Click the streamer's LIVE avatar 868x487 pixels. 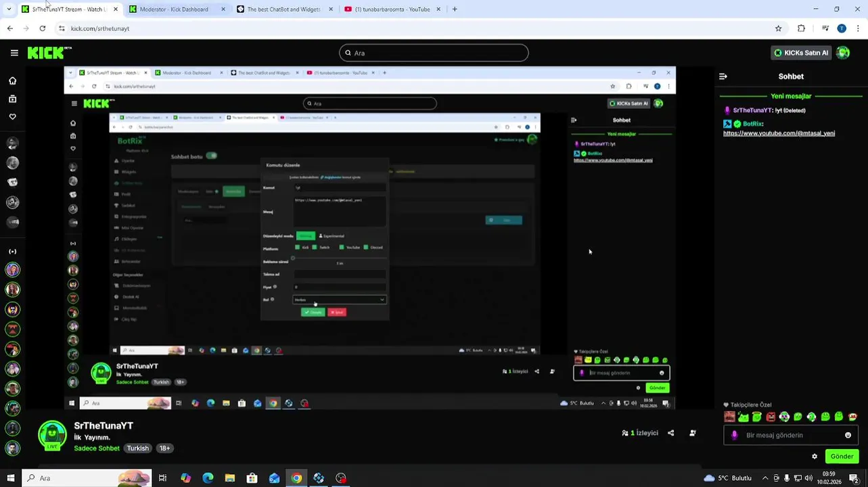(x=52, y=436)
